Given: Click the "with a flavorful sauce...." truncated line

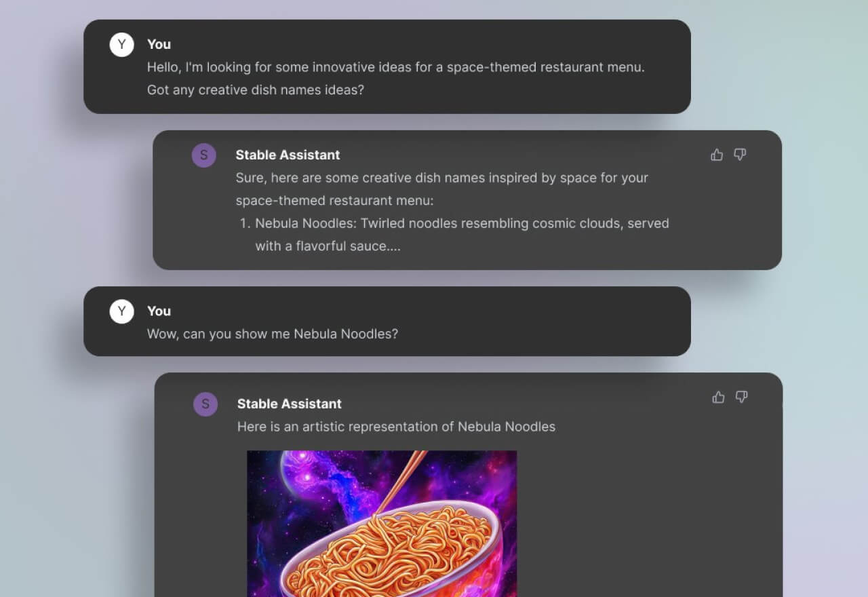Looking at the screenshot, I should [328, 246].
